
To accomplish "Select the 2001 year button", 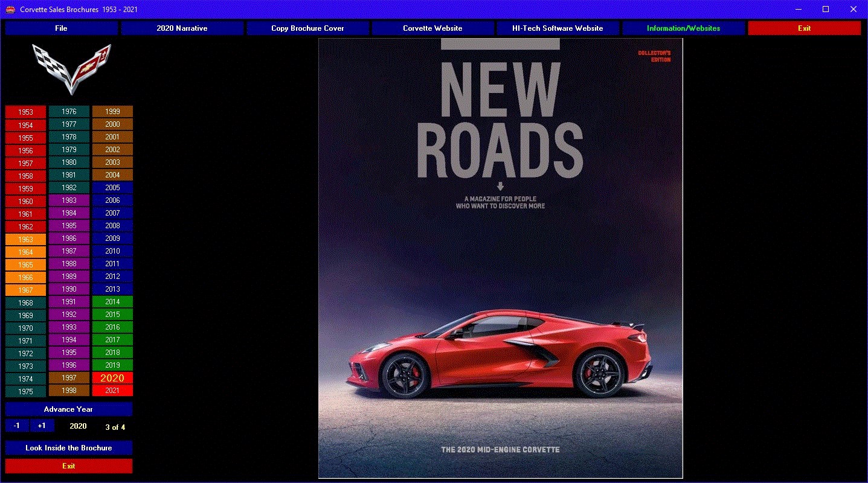I will 112,137.
